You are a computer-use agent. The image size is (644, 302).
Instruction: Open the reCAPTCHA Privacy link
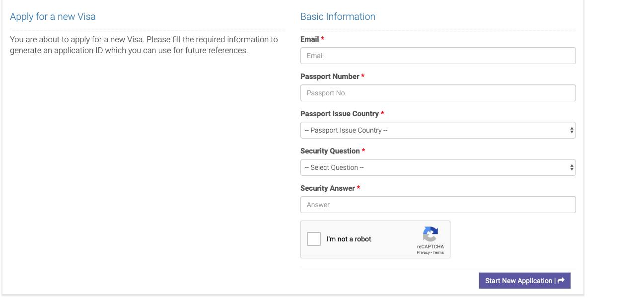point(423,253)
